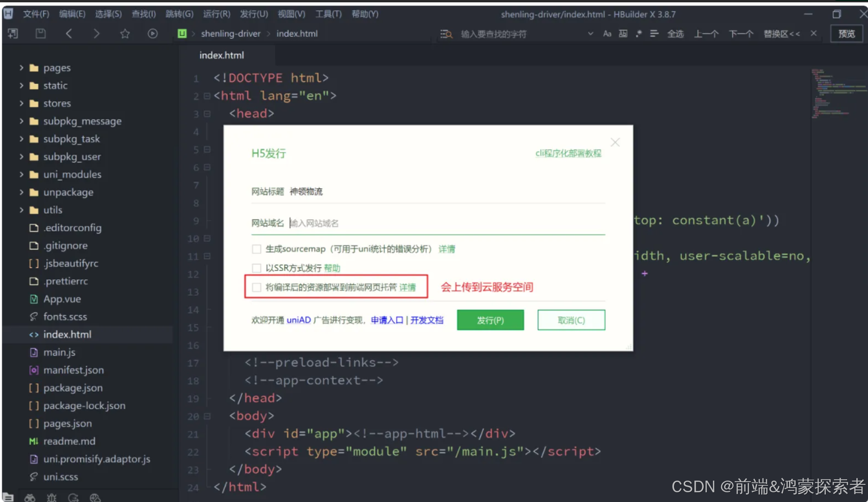This screenshot has width=868, height=502.
Task: Click the selection lines icon in search bar
Action: [654, 33]
